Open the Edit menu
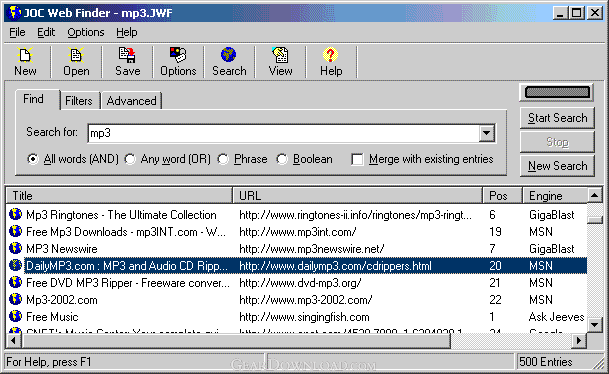This screenshot has height=374, width=609. tap(46, 32)
